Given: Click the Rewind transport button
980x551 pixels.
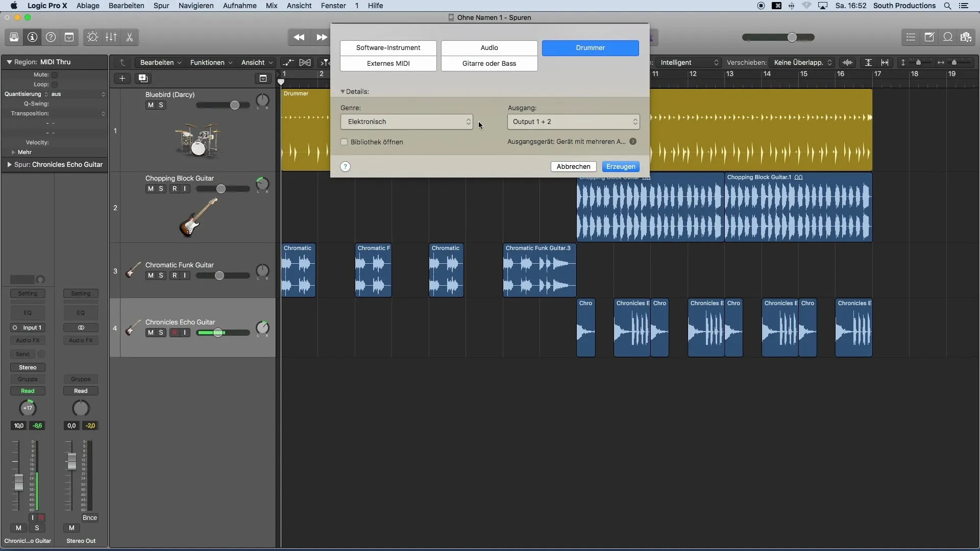Looking at the screenshot, I should tap(299, 37).
